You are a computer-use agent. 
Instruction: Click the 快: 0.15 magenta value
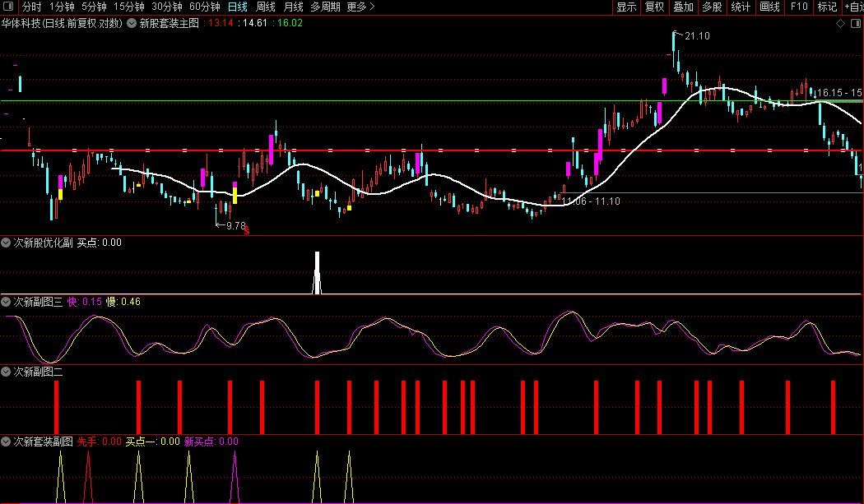[x=84, y=301]
